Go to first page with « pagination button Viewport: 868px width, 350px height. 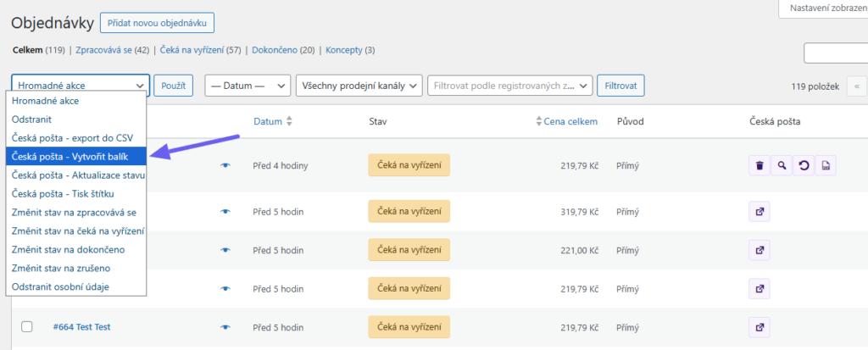click(857, 86)
